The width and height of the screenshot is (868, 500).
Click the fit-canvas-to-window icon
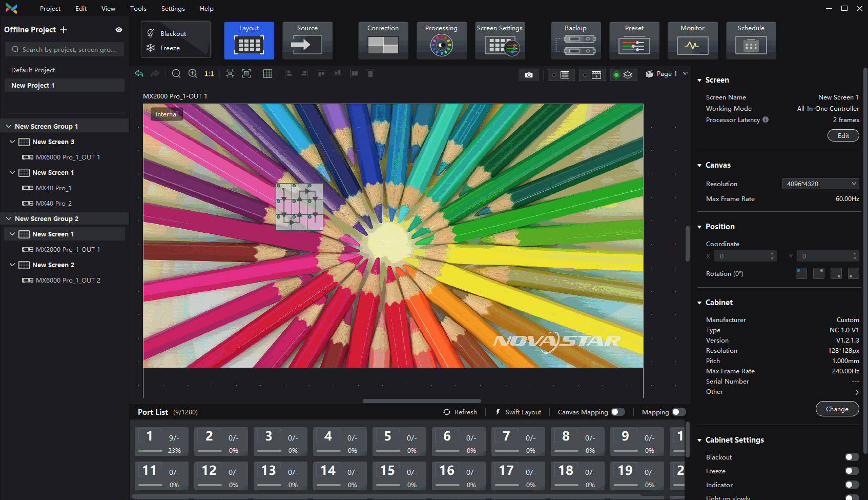[246, 74]
